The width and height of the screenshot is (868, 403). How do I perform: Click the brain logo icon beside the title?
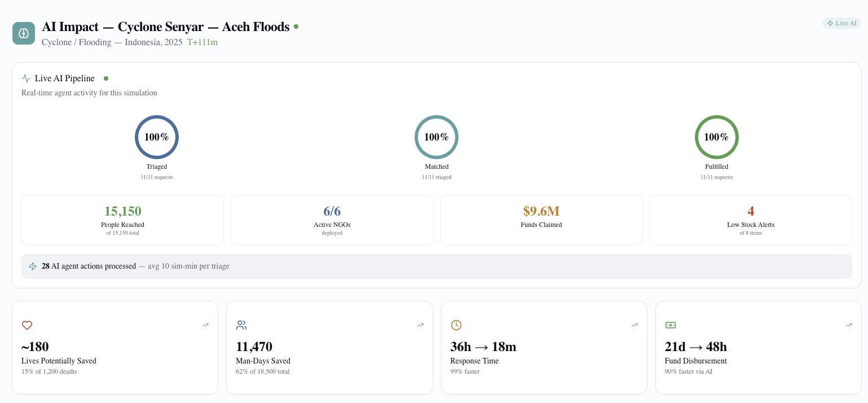point(24,33)
